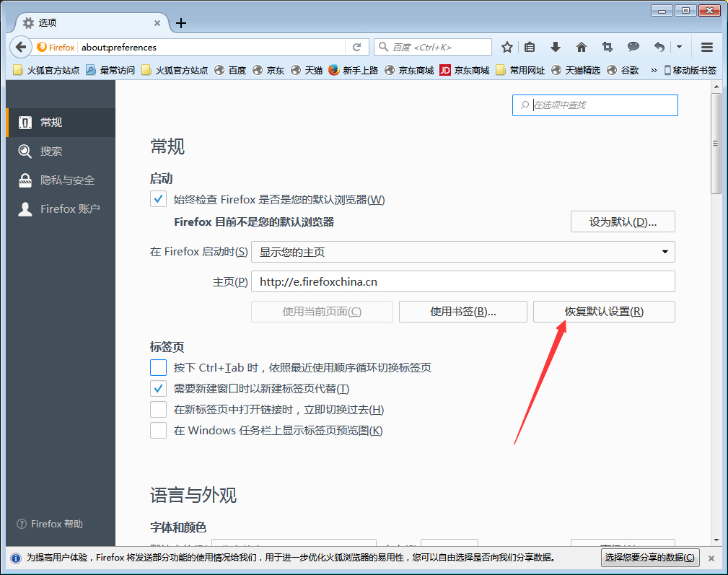Reload the page with the refresh icon
This screenshot has width=728, height=575.
tap(356, 46)
